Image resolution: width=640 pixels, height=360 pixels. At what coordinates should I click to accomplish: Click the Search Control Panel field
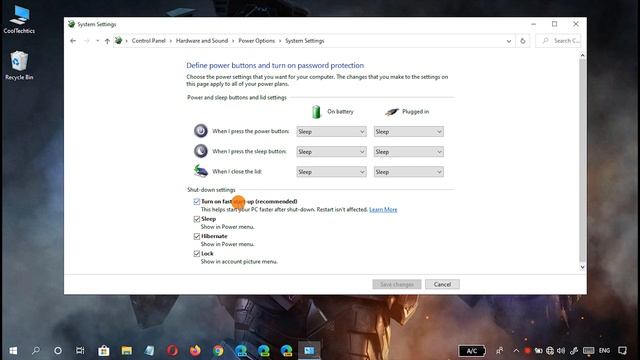point(558,41)
